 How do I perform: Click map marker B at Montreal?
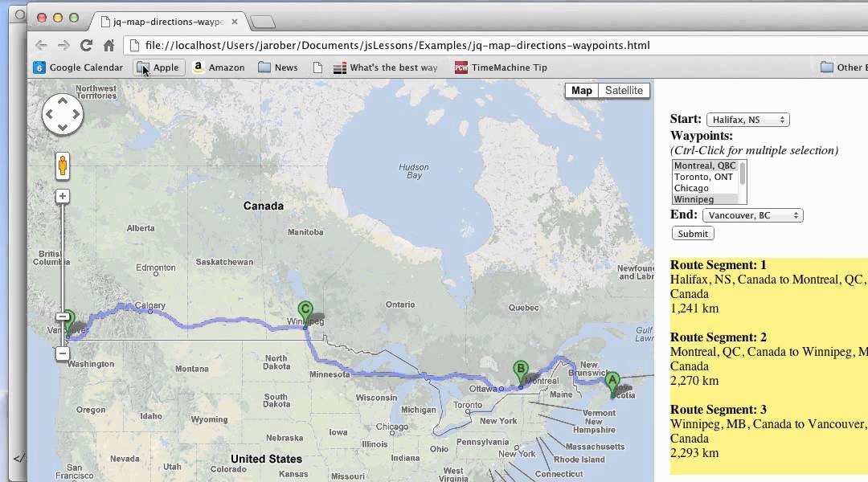(520, 373)
